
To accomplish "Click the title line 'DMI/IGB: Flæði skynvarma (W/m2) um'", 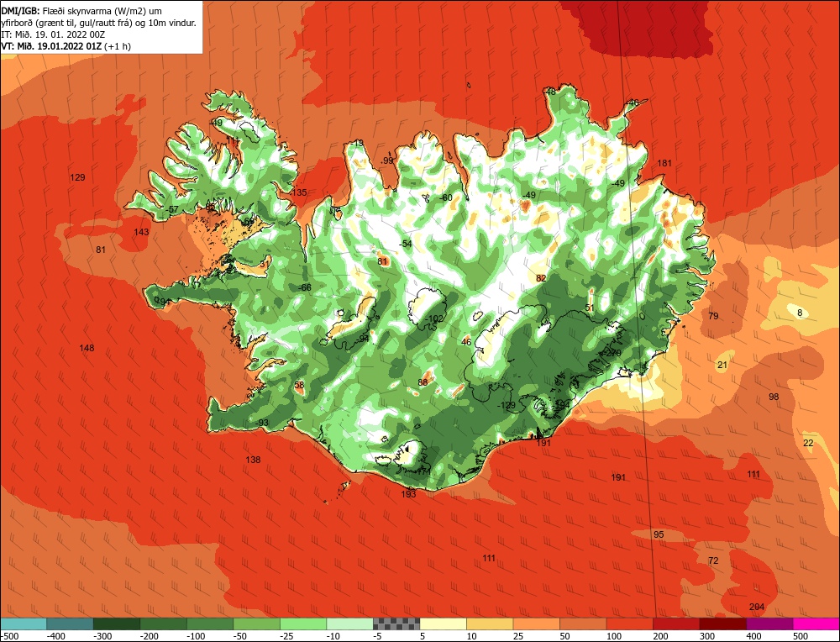I will (82, 11).
